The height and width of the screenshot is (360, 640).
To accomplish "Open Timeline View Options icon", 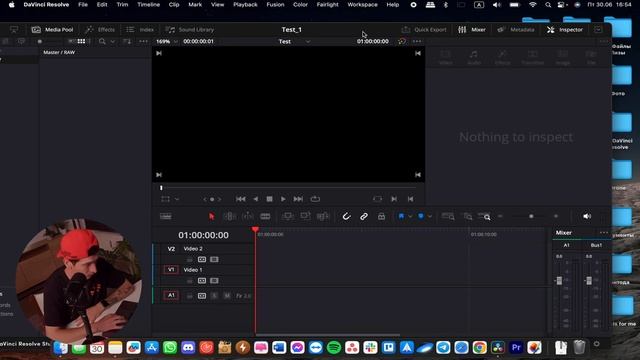I will pyautogui.click(x=166, y=216).
